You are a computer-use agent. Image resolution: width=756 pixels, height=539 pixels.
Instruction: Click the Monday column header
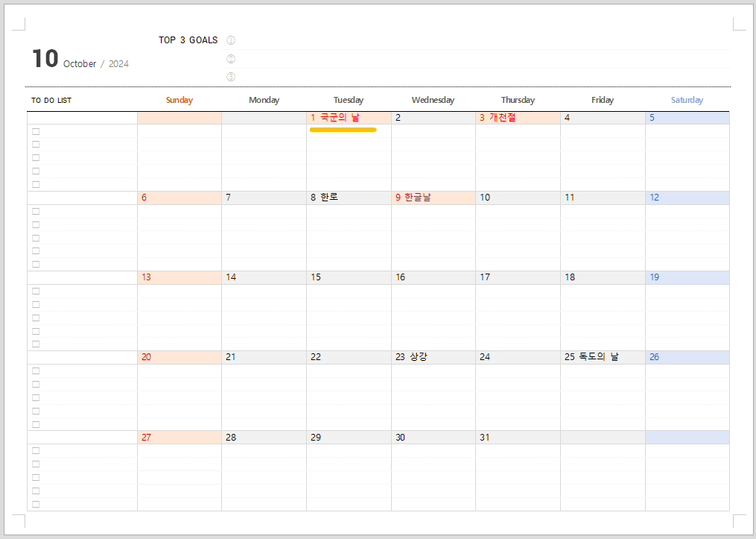point(264,100)
